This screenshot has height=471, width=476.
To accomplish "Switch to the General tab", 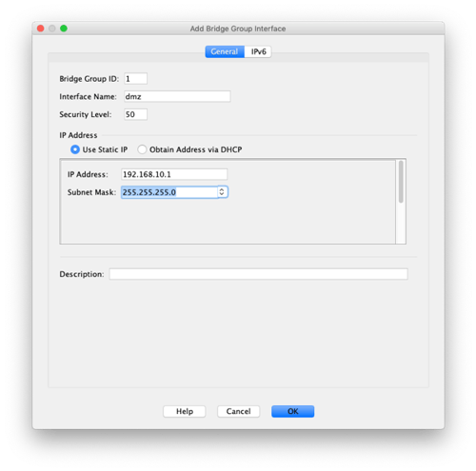I will (225, 51).
